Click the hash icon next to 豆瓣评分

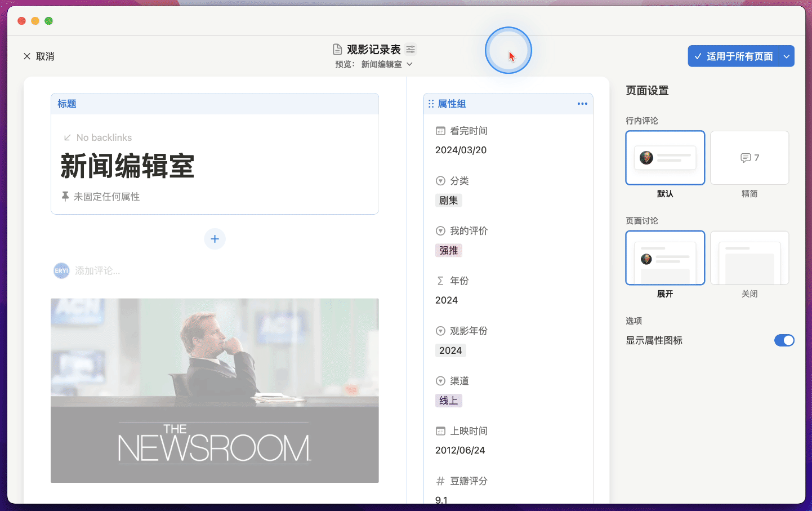[x=440, y=481]
